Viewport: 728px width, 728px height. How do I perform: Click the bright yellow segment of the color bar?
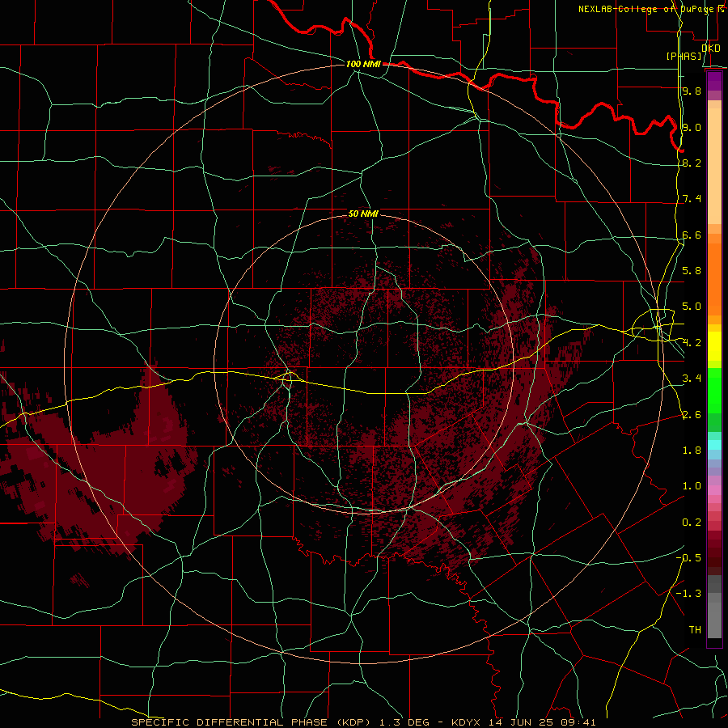pos(714,346)
